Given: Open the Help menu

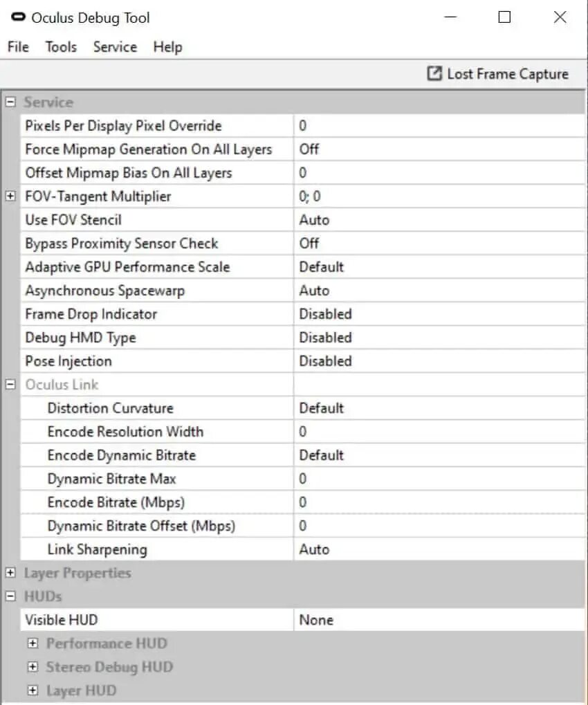Looking at the screenshot, I should point(167,47).
